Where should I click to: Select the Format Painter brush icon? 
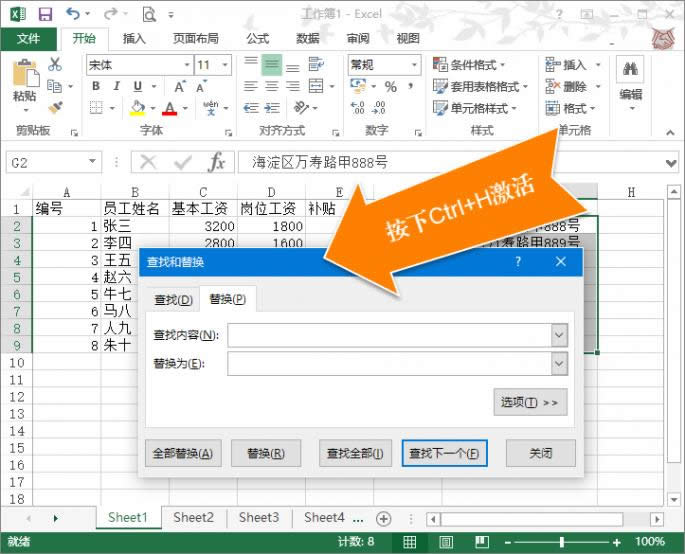coord(55,108)
